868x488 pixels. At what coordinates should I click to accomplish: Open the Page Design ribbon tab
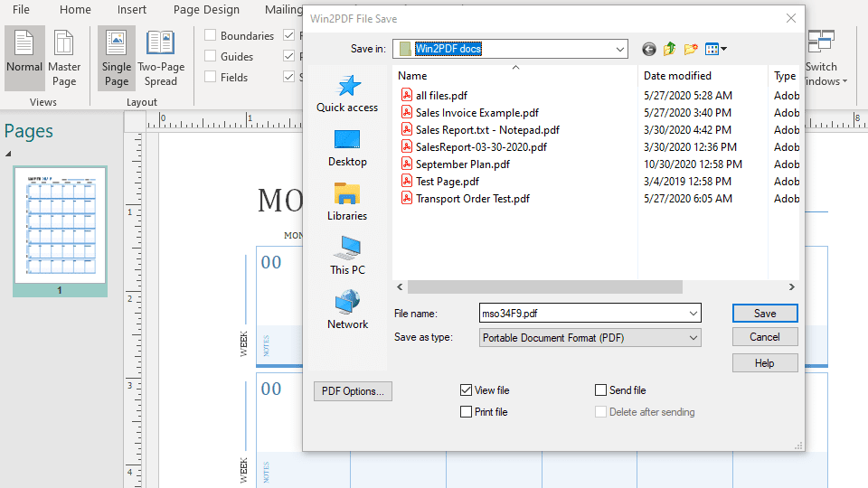tap(206, 10)
